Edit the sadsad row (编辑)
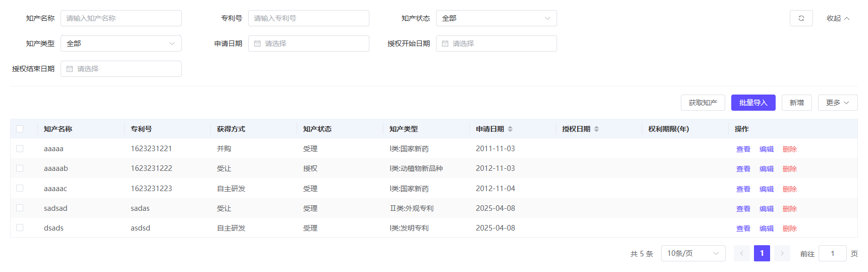The height and width of the screenshot is (272, 868). 767,209
